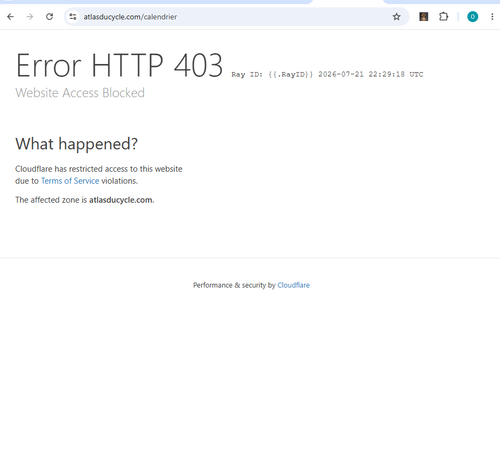Go back to the previous page
The height and width of the screenshot is (450, 500).
click(x=10, y=17)
